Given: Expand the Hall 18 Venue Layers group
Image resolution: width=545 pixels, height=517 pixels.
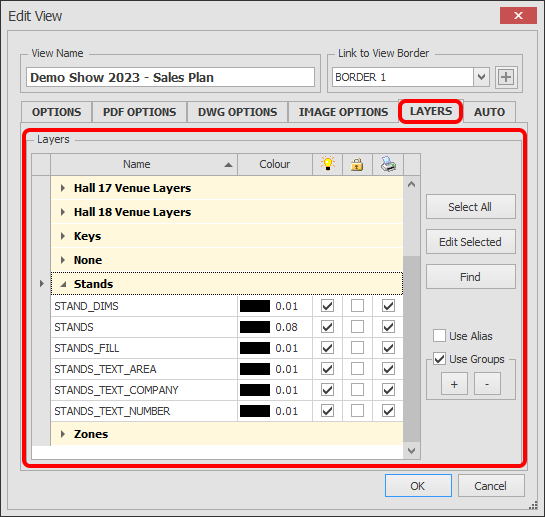Looking at the screenshot, I should click(63, 212).
